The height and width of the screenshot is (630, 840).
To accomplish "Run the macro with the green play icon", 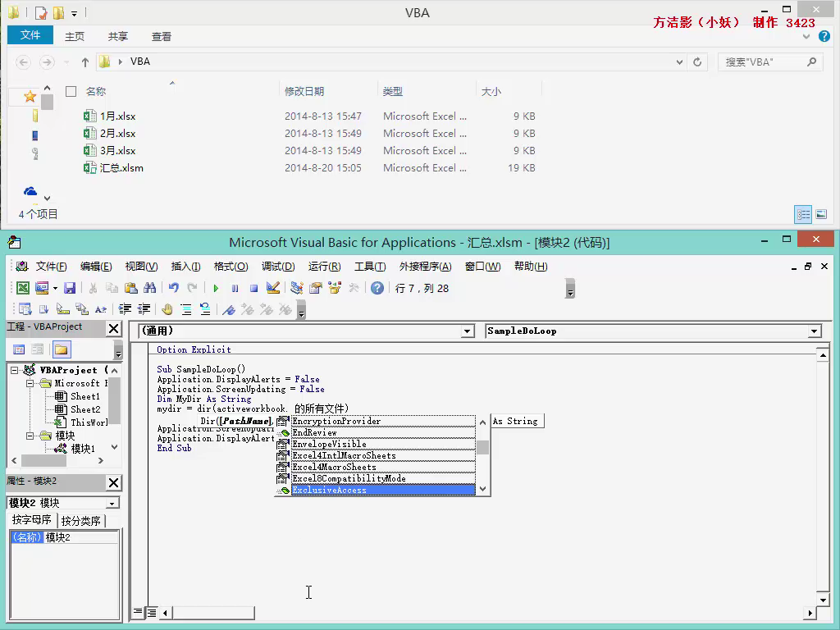I will [216, 288].
